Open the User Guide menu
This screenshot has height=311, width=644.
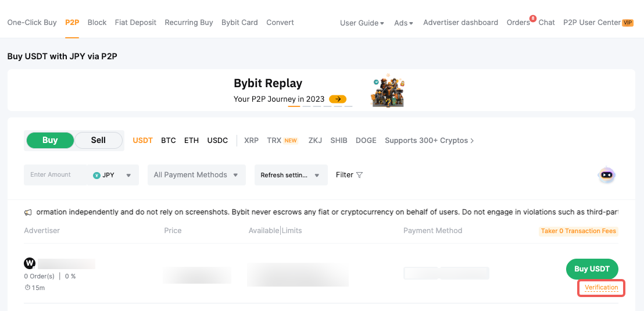362,23
